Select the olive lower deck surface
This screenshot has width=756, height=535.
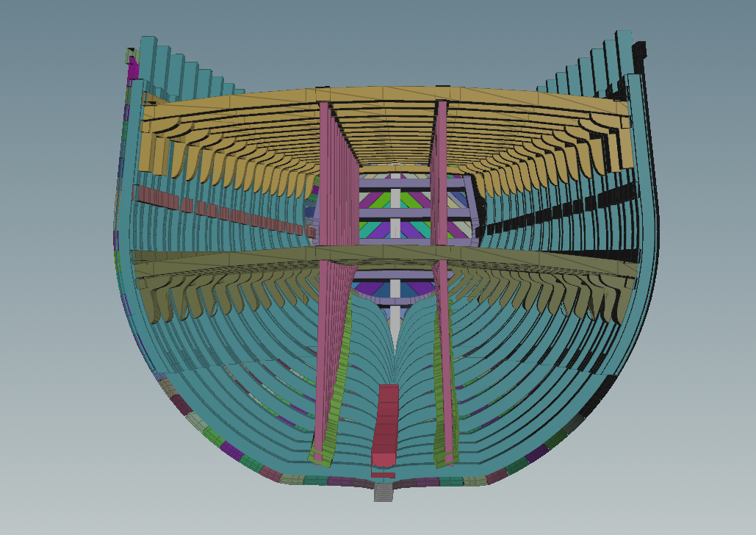[x=386, y=258]
